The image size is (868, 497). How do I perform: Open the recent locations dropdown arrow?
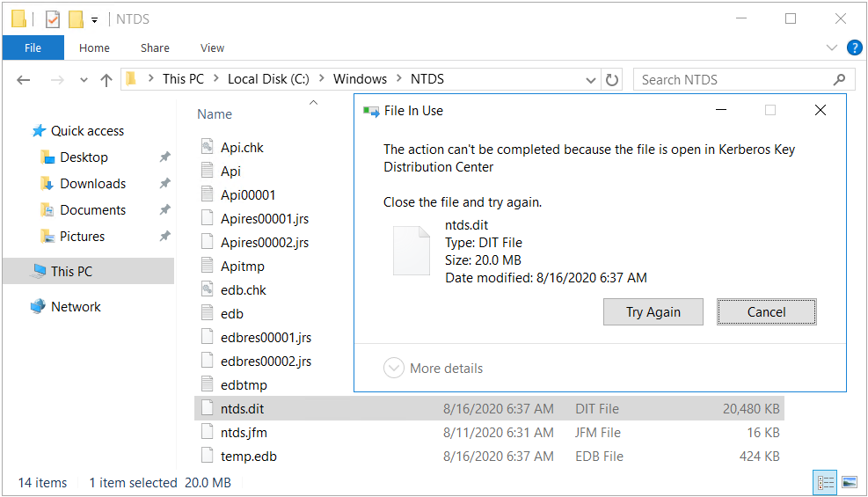[x=84, y=80]
